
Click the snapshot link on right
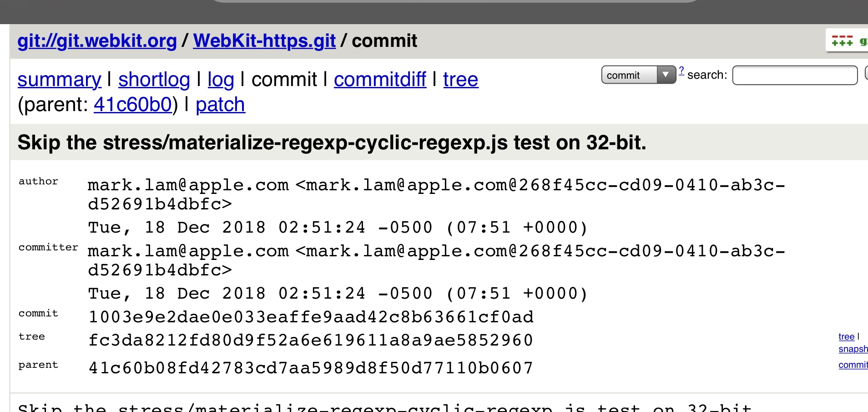[x=853, y=349]
